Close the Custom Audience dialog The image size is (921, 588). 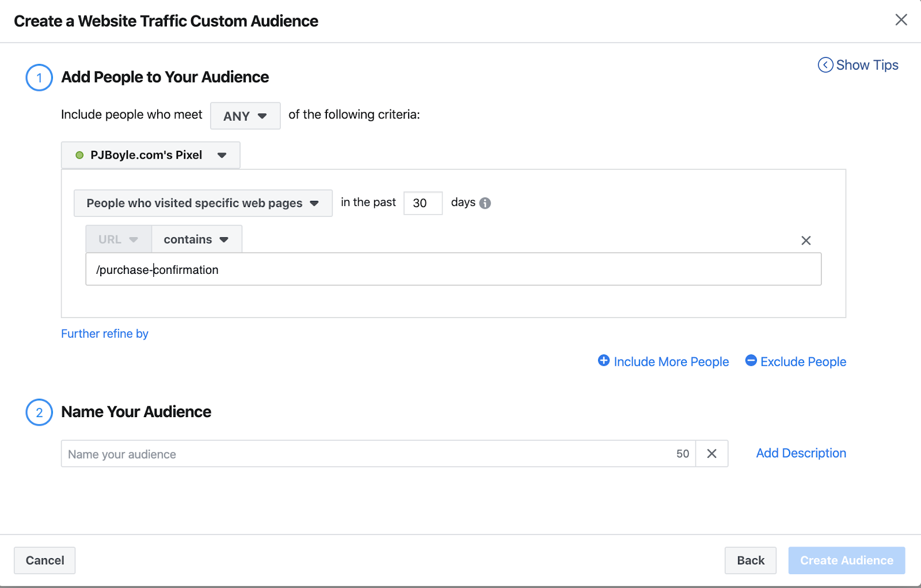[x=901, y=20]
